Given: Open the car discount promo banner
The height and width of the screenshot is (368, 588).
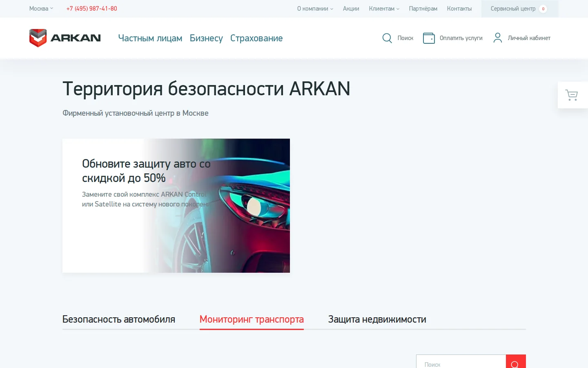Looking at the screenshot, I should (x=176, y=206).
